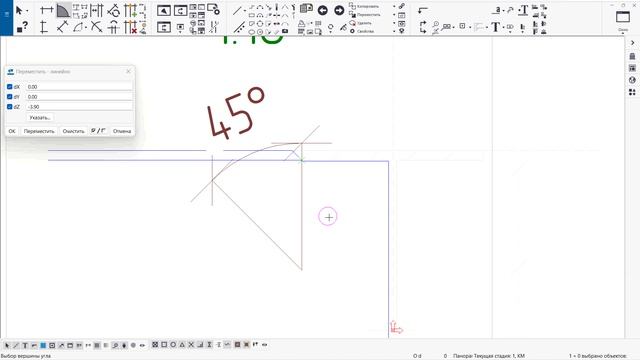Expand the right sidebar chevron
Viewport: 640px width, 360px height.
(633, 42)
